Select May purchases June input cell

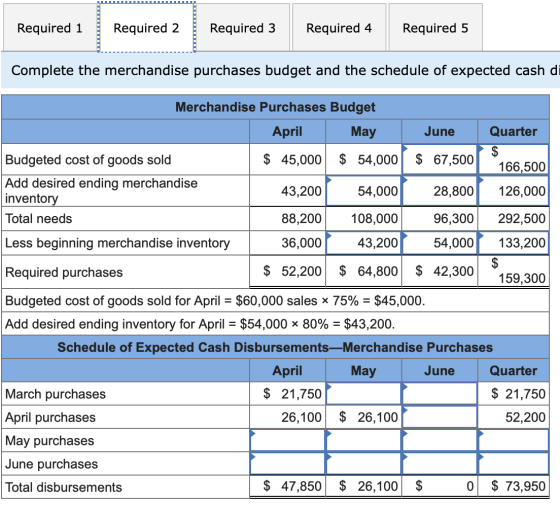(440, 440)
